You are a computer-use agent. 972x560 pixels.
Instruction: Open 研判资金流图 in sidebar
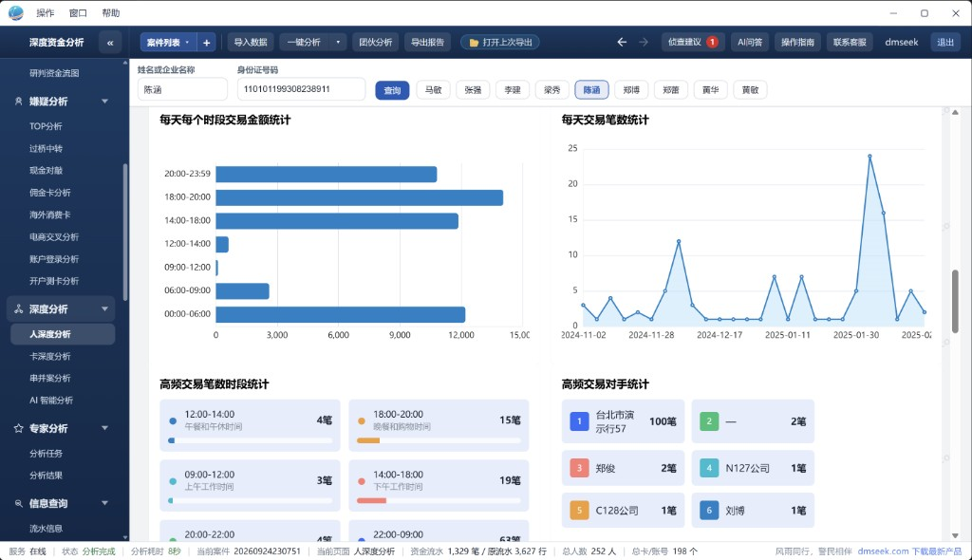(x=54, y=73)
